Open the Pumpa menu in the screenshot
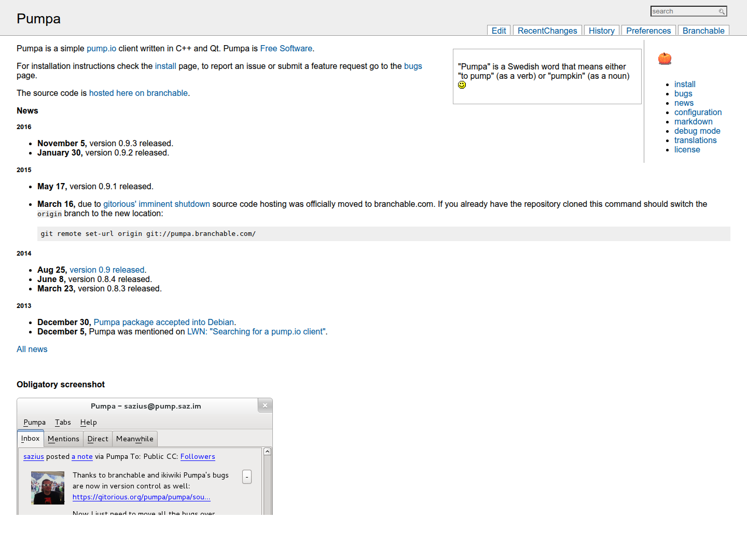Image resolution: width=747 pixels, height=560 pixels. pyautogui.click(x=34, y=422)
